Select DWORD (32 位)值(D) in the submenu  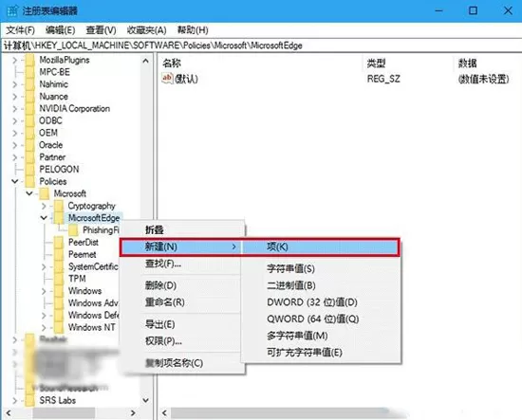[x=320, y=302]
